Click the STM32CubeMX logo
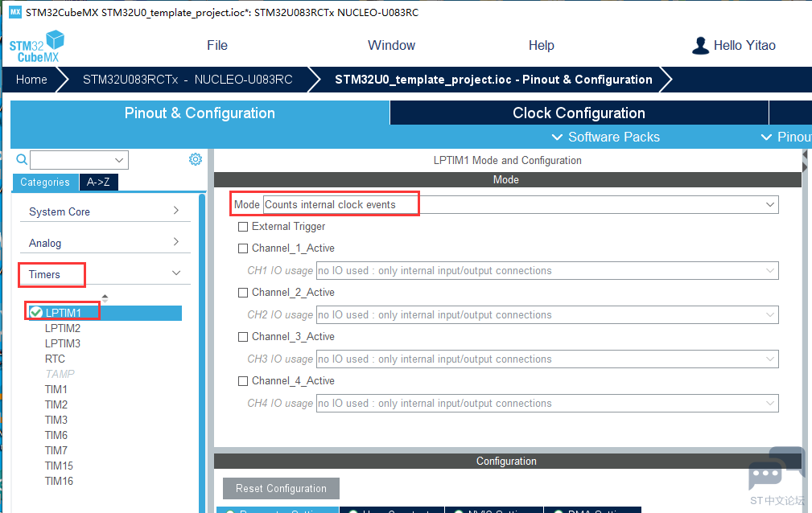The height and width of the screenshot is (513, 812). click(x=37, y=47)
